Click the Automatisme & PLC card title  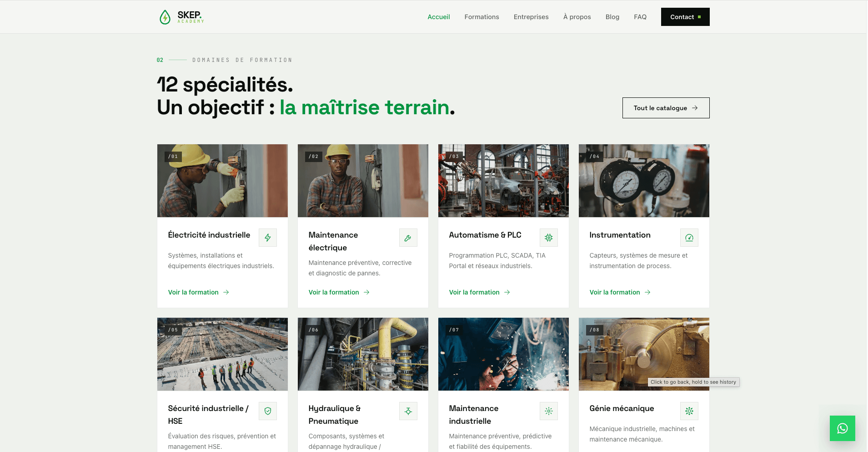tap(485, 235)
